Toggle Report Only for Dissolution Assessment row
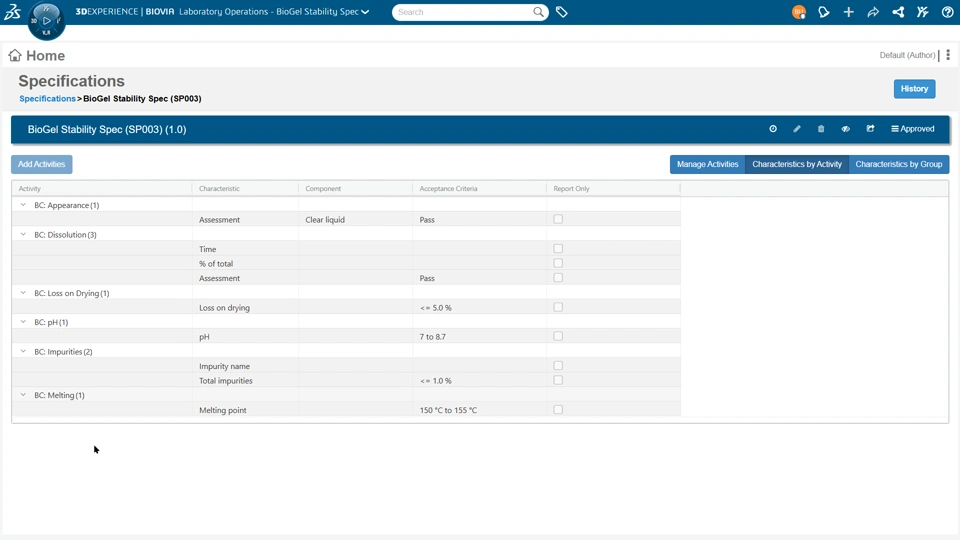 pyautogui.click(x=558, y=277)
